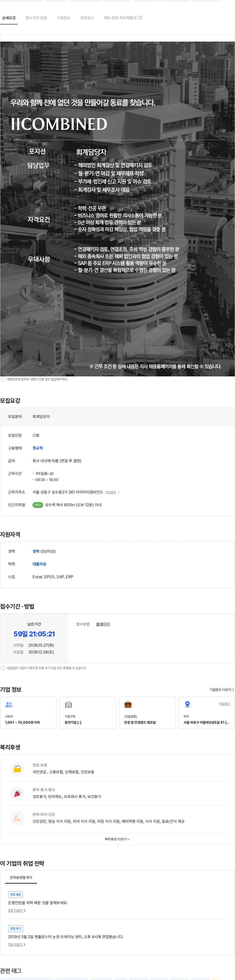Viewport: 235px width, 980px height.
Task: Click 안경 및 안경렌즈 제조업 industry text
Action: (140, 722)
